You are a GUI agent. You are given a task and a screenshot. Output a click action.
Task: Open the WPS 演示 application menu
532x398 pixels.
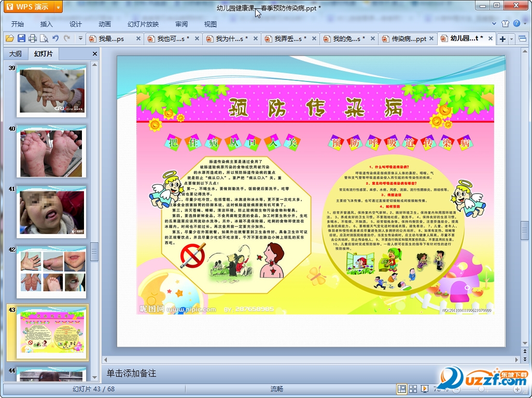pos(29,7)
